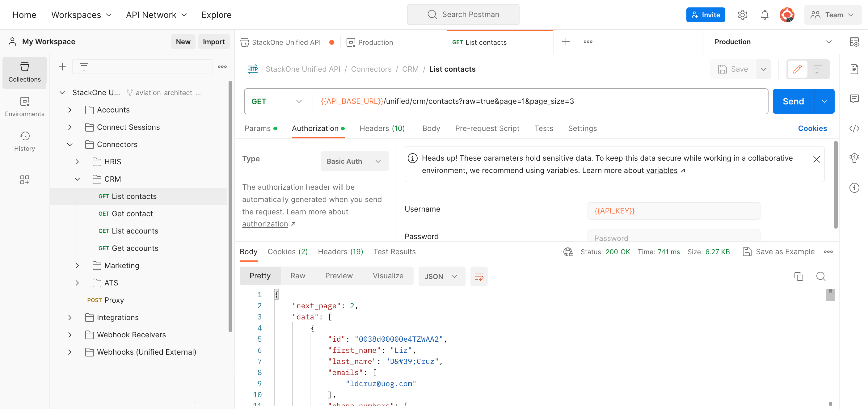
Task: Click the Import button
Action: pos(213,42)
